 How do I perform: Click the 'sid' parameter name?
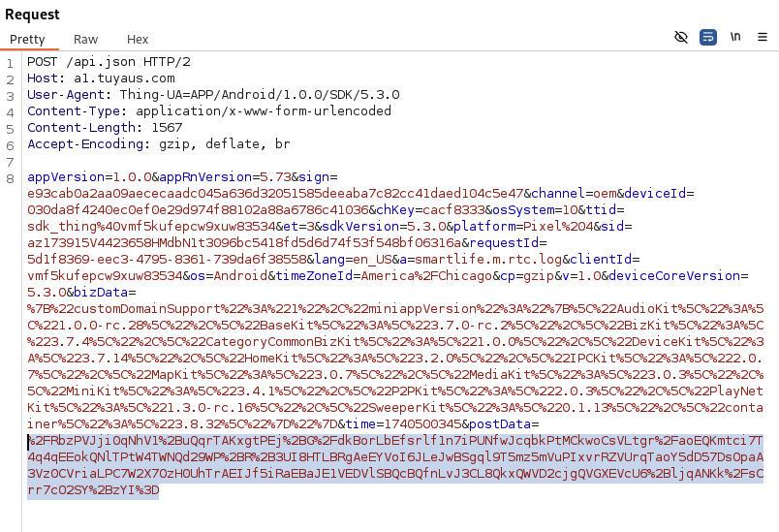(x=612, y=226)
